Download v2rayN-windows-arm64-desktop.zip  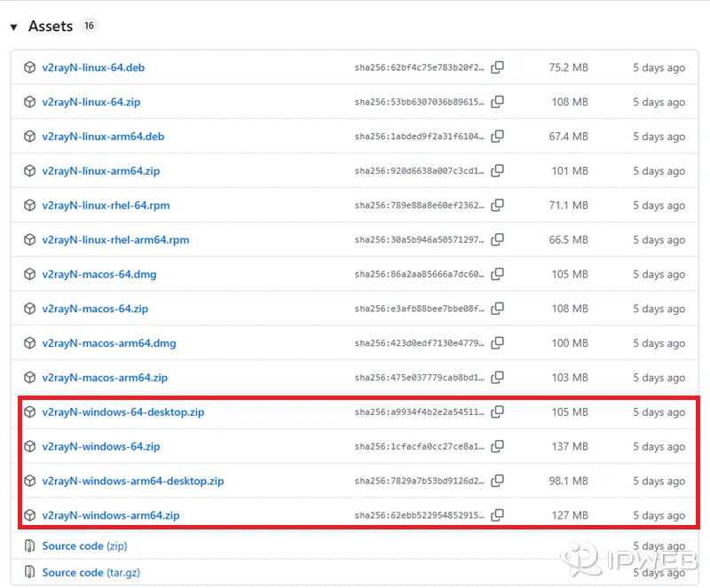pyautogui.click(x=132, y=481)
